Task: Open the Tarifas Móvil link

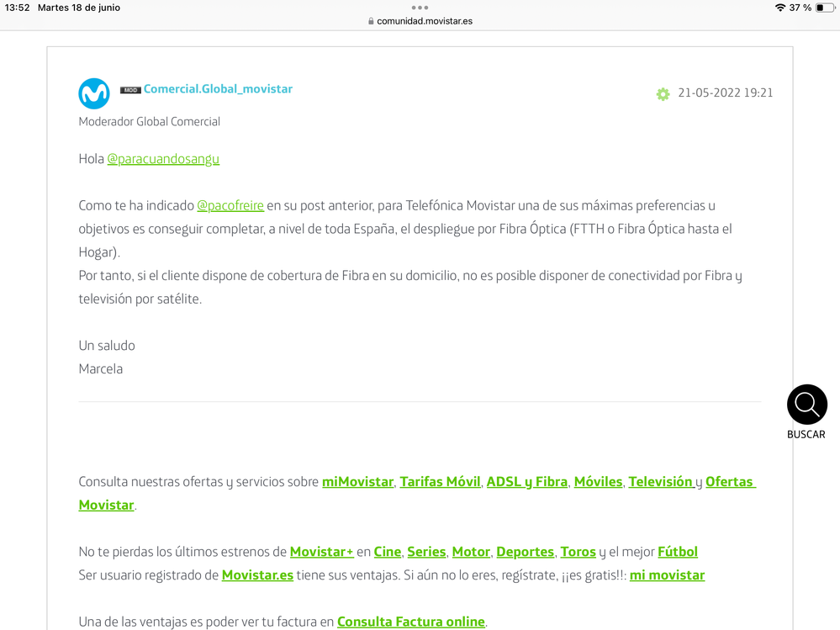Action: (x=440, y=482)
